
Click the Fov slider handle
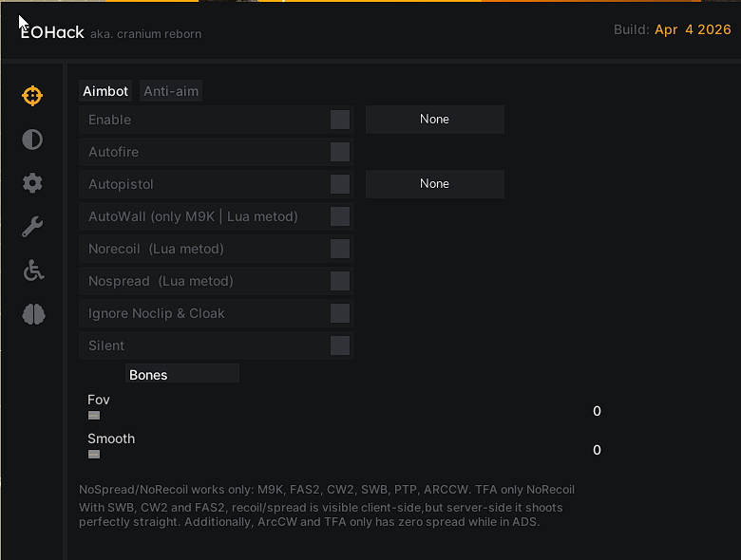point(94,416)
